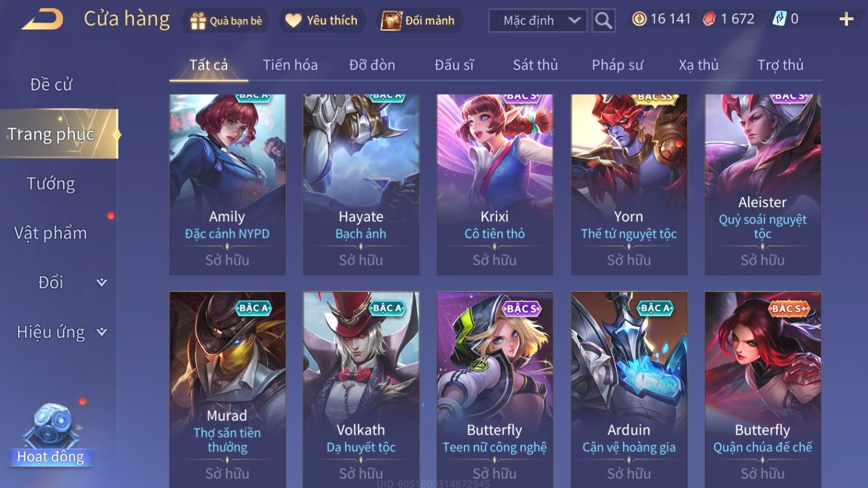
Task: Open the Mặc định sort dropdown
Action: (538, 21)
